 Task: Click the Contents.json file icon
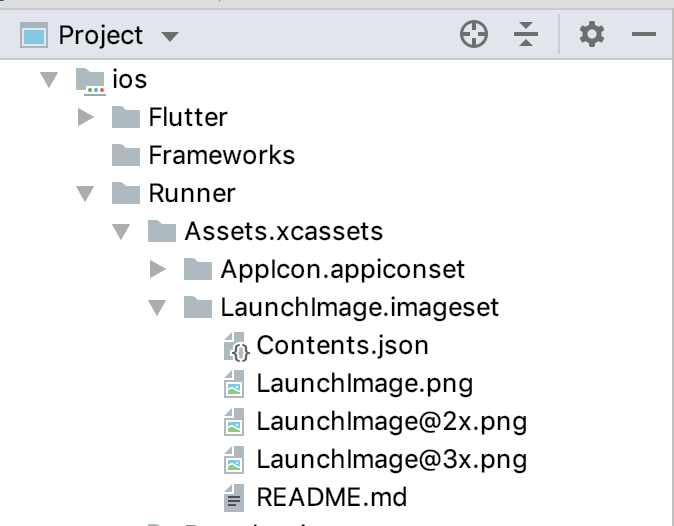pos(235,346)
